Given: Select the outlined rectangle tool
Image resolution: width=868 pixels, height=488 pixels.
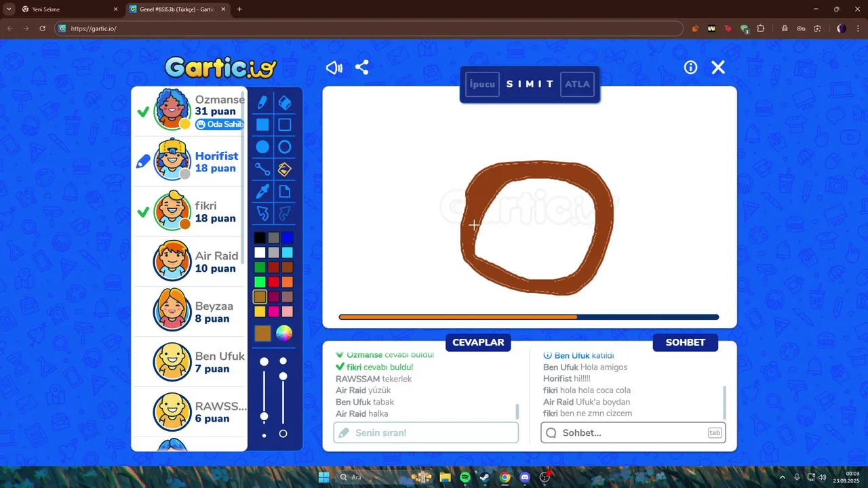Looking at the screenshot, I should pos(285,125).
